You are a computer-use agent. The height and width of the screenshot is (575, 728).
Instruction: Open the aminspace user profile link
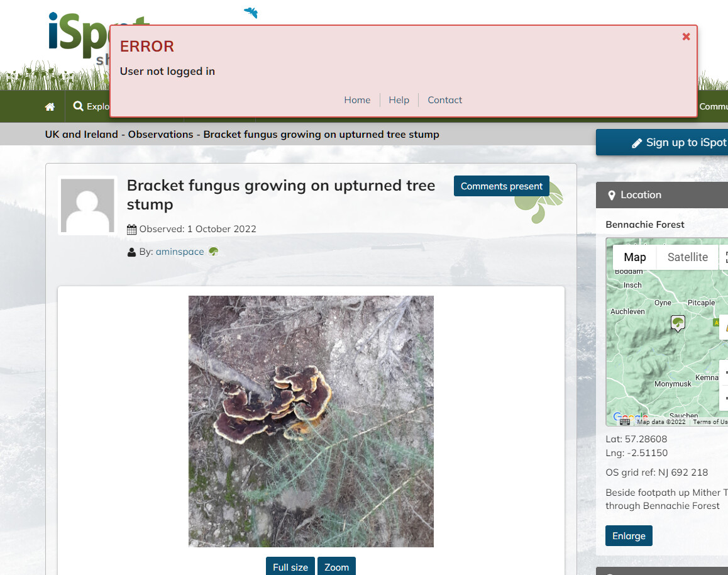point(180,251)
